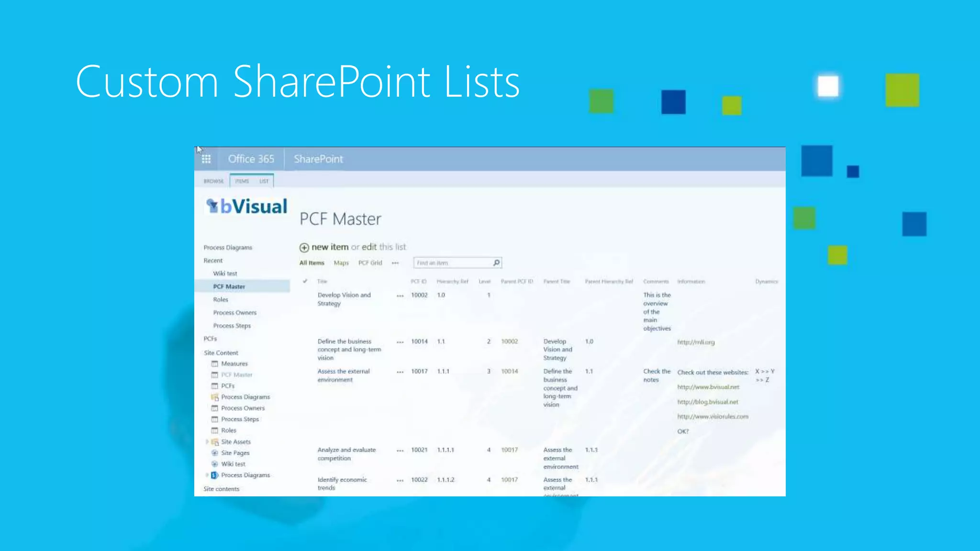
Task: Click the bVisual site logo
Action: [246, 207]
